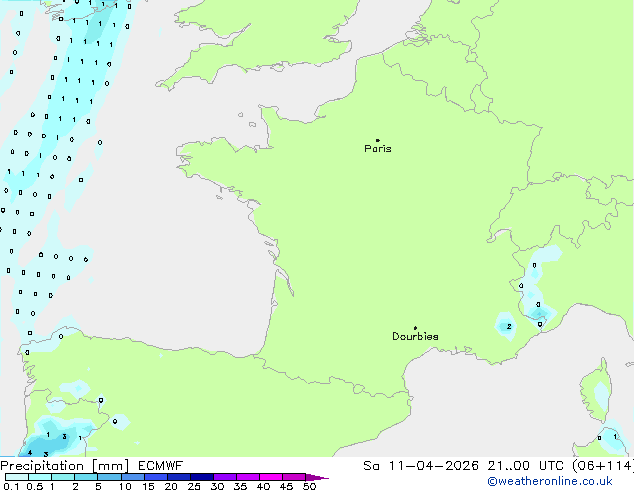The image size is (634, 490).
Task: Click the legend value '0.5'
Action: 35,486
